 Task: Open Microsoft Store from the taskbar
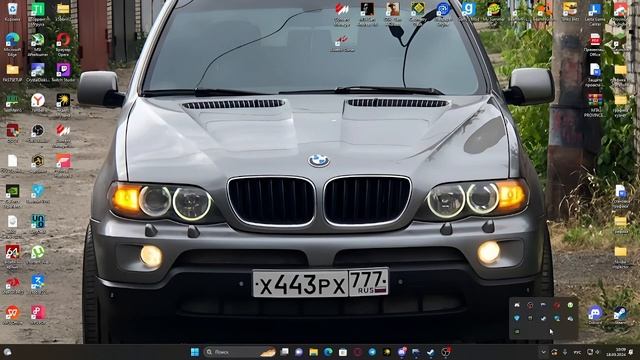click(x=343, y=352)
